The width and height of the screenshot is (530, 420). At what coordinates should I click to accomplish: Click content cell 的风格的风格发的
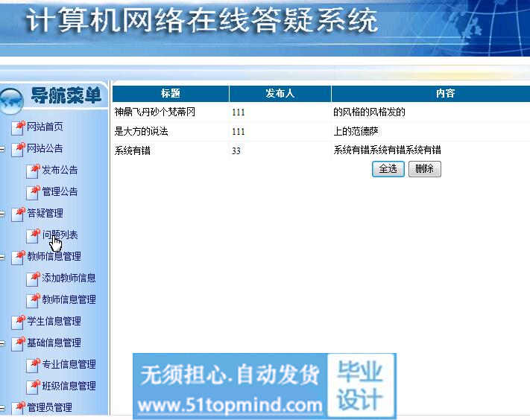click(x=369, y=112)
